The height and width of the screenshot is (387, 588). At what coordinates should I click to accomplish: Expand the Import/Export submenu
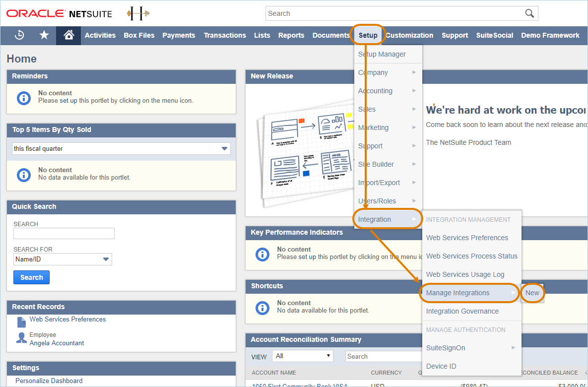point(388,183)
